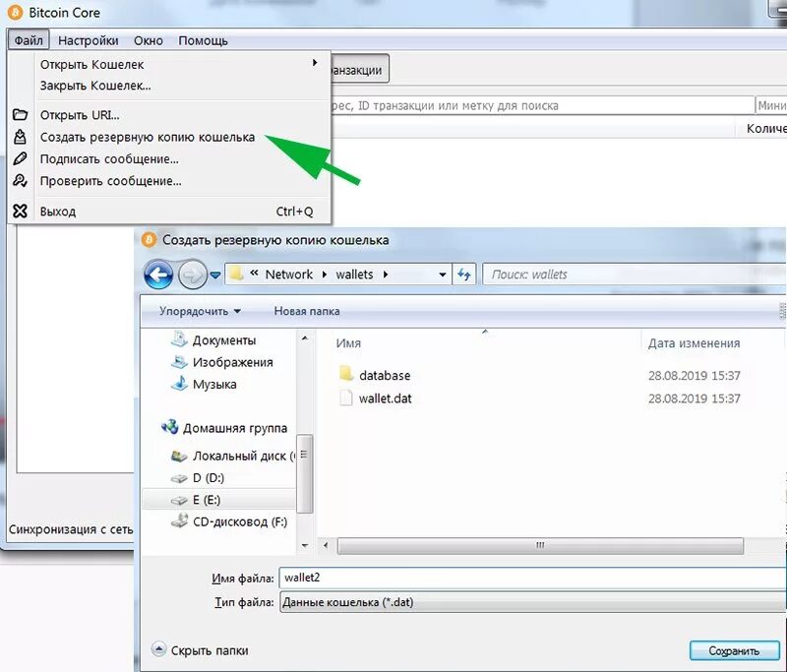Focus the transaction search field
Screen dimensions: 787x672
click(542, 105)
